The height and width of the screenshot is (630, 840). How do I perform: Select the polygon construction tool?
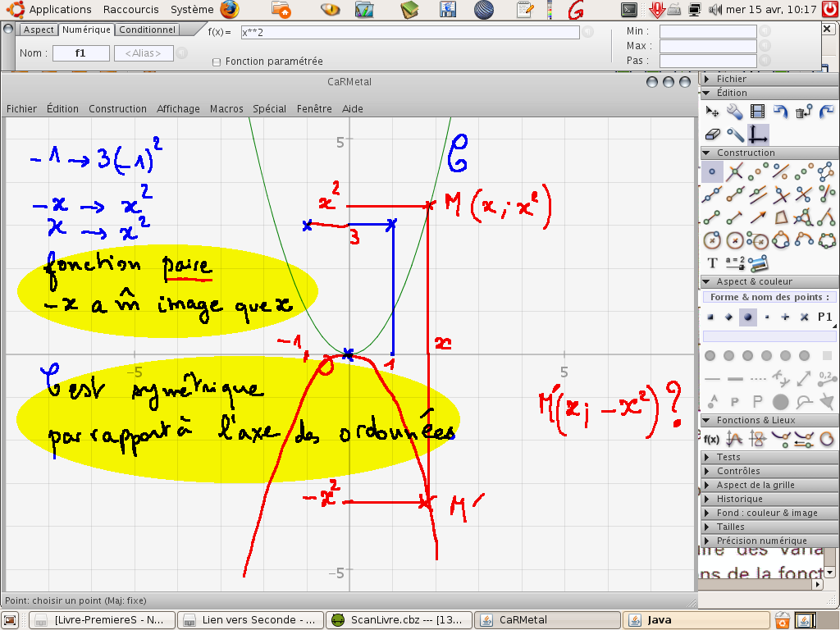tap(781, 217)
